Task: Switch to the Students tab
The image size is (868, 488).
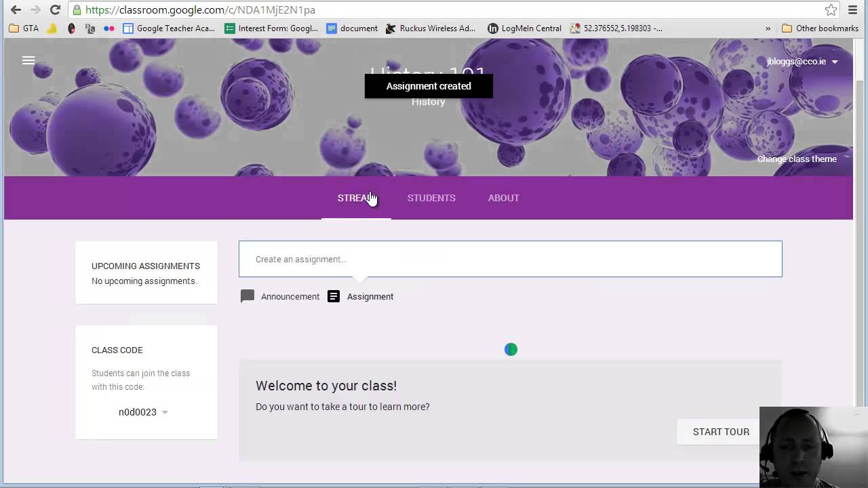Action: click(431, 198)
